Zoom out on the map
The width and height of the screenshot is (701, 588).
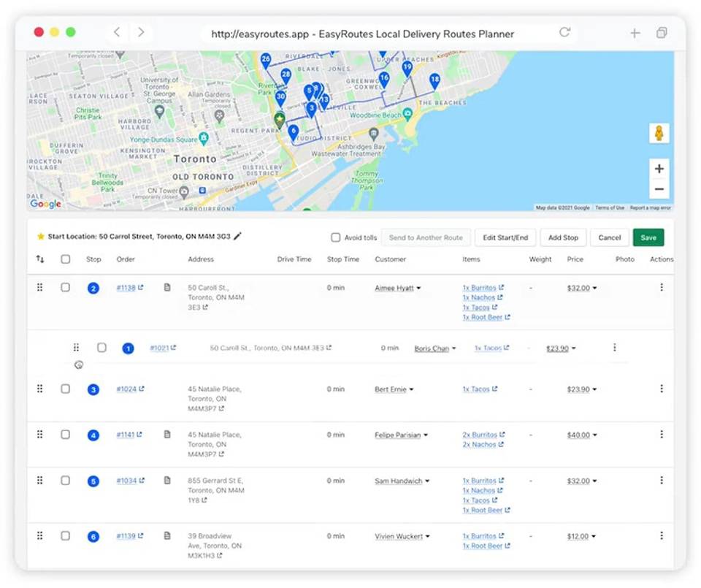coord(659,189)
